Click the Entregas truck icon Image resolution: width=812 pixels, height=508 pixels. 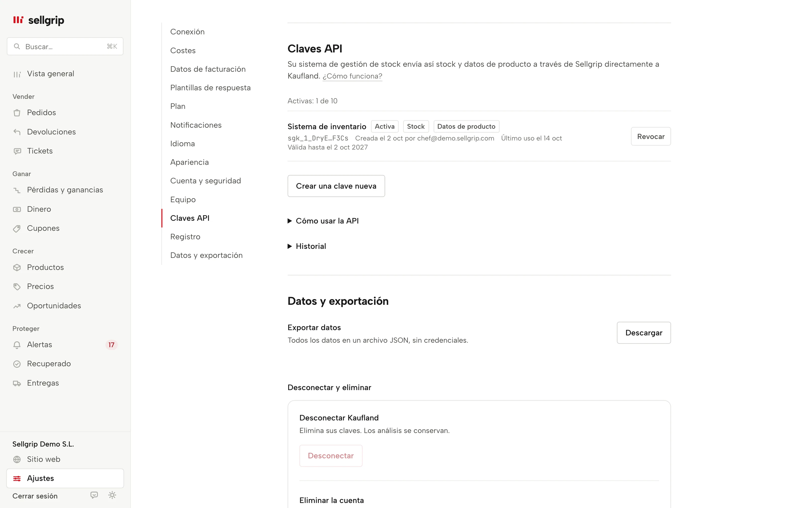(x=17, y=383)
